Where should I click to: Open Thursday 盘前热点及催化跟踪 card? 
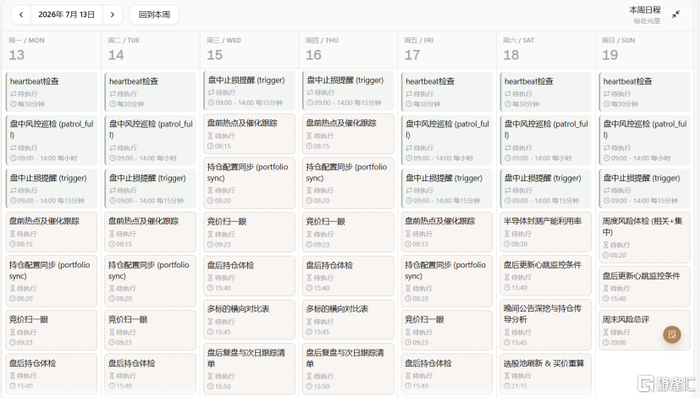tap(348, 134)
